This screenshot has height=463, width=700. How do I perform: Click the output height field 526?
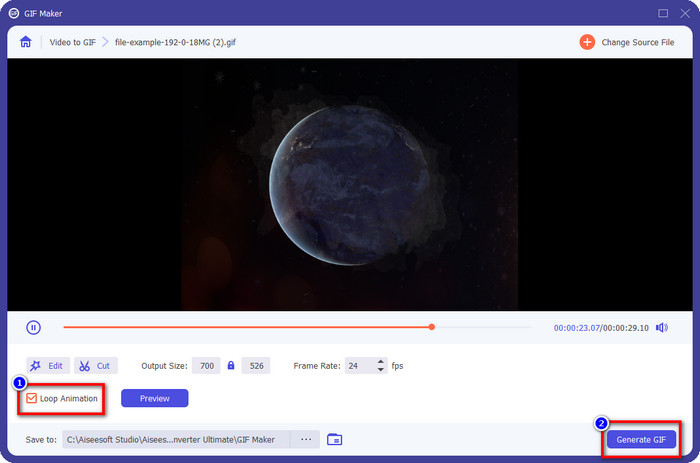coord(256,366)
